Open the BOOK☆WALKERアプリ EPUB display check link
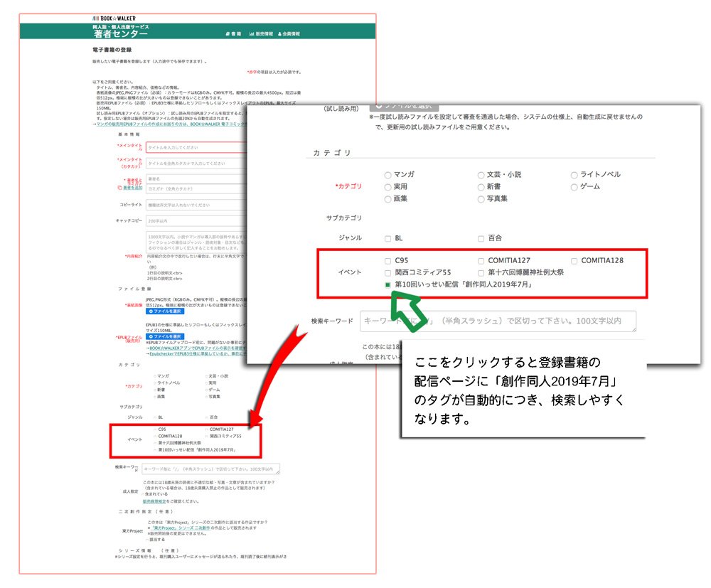 pos(198,348)
